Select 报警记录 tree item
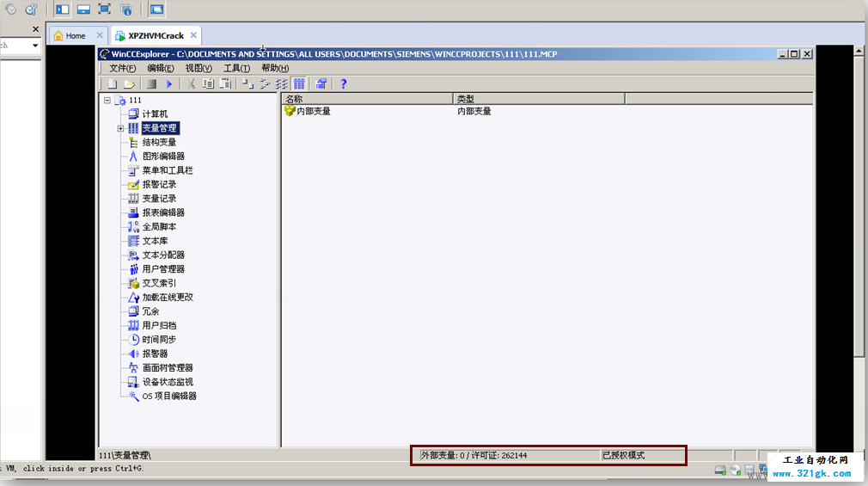This screenshot has height=486, width=868. coord(160,185)
